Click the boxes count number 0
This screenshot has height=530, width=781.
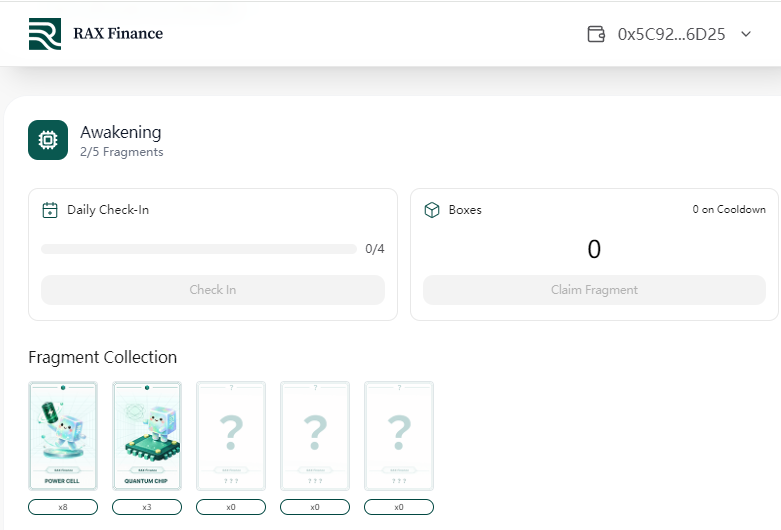594,249
